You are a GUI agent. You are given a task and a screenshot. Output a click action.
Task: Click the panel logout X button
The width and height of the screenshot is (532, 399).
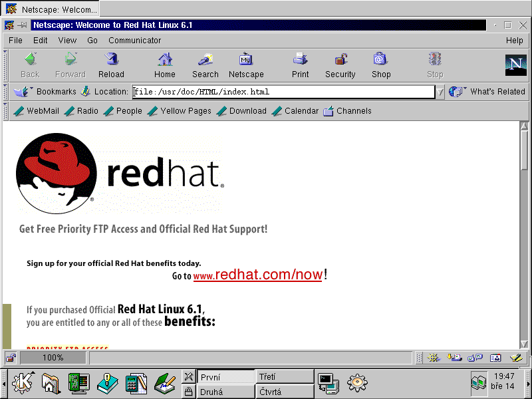[188, 376]
